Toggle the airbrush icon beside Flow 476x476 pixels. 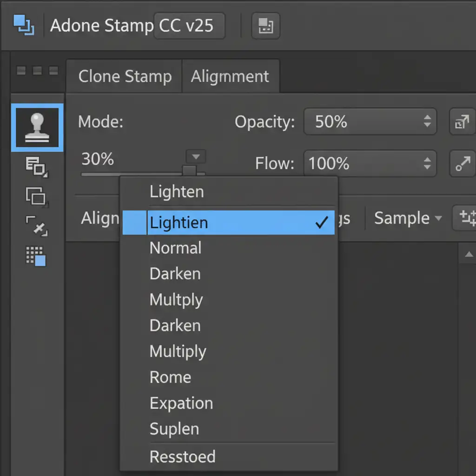(x=462, y=164)
